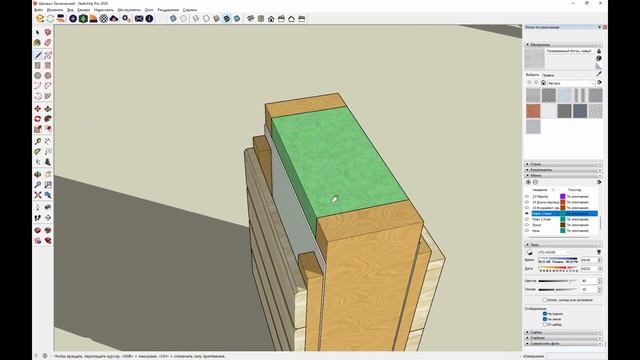Uncheck the 'На земле' display checkbox
The image size is (640, 360).
[x=544, y=319]
